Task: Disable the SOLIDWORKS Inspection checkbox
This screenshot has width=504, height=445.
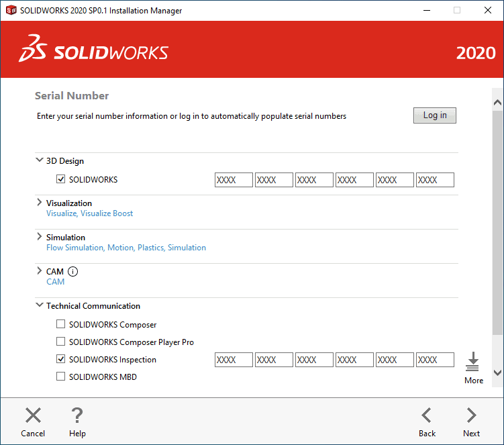Action: [x=61, y=360]
